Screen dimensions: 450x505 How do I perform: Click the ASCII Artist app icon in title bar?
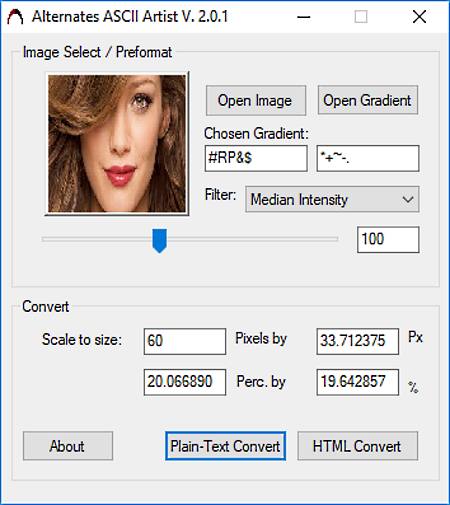click(15, 17)
